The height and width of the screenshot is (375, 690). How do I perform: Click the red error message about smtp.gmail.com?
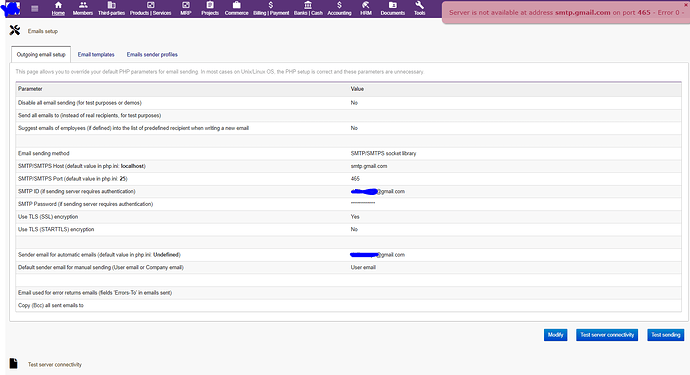pos(565,13)
